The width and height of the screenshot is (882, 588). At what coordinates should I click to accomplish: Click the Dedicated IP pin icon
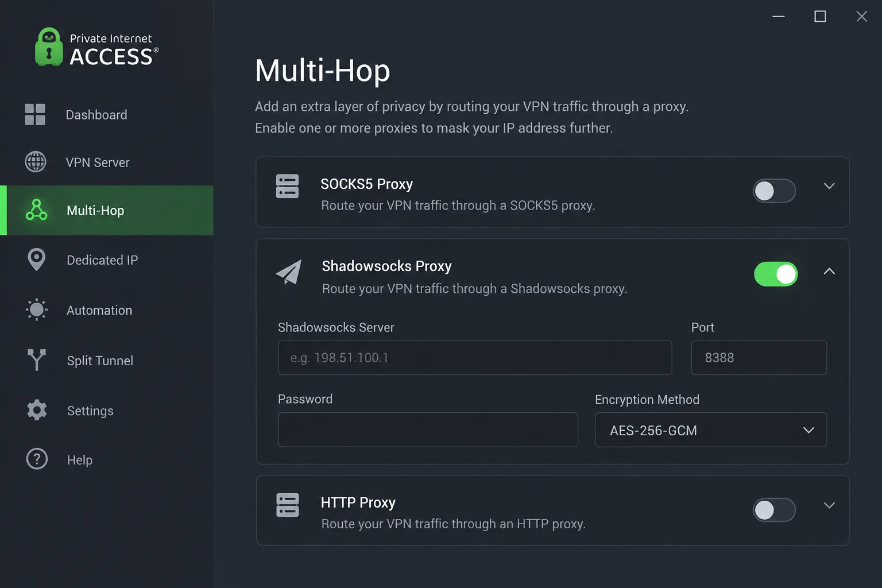(36, 260)
